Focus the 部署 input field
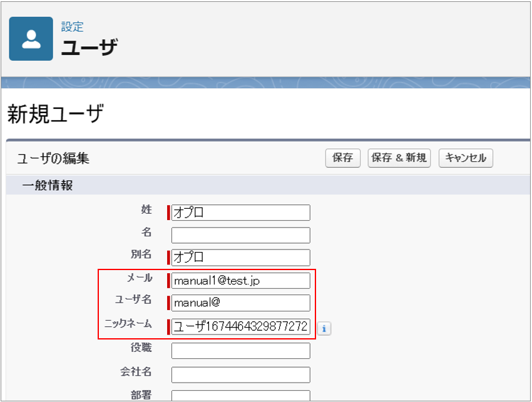This screenshot has height=402, width=532. 240,396
